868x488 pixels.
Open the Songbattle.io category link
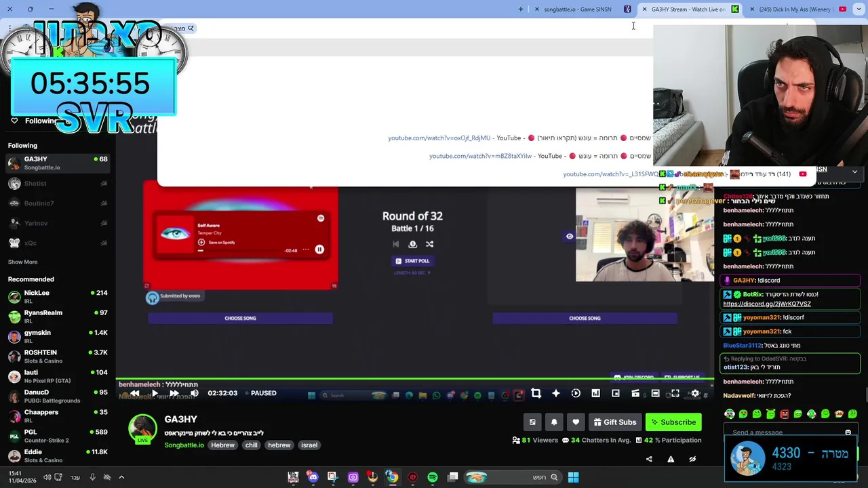point(184,445)
